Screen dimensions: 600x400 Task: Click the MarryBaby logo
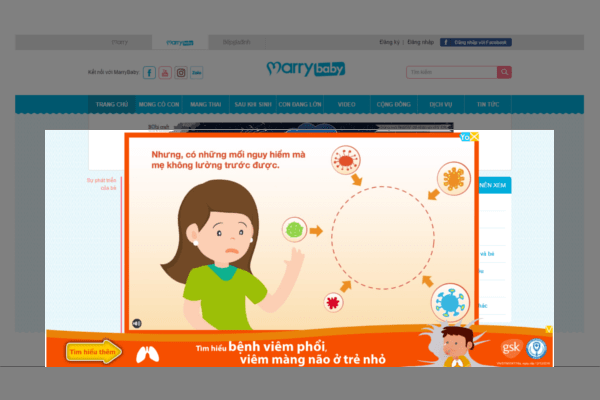point(306,69)
